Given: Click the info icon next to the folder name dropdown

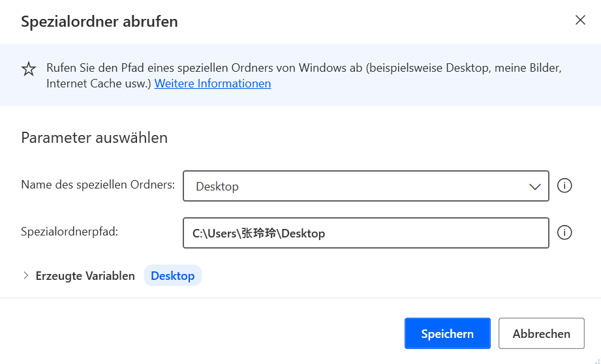Looking at the screenshot, I should pyautogui.click(x=564, y=185).
